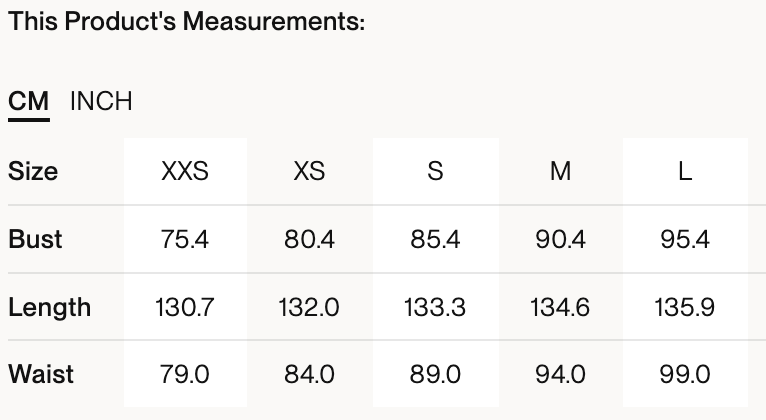
Task: Click the Bust row label
Action: [35, 239]
